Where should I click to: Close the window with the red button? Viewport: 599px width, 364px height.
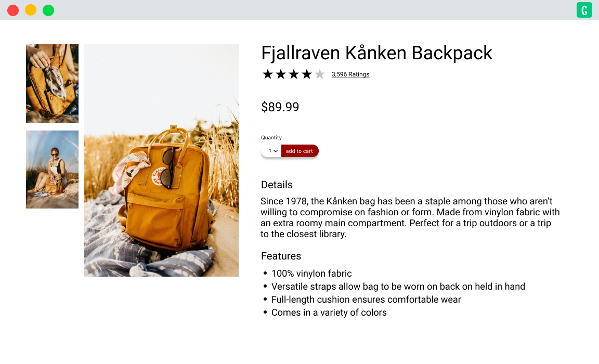point(13,10)
